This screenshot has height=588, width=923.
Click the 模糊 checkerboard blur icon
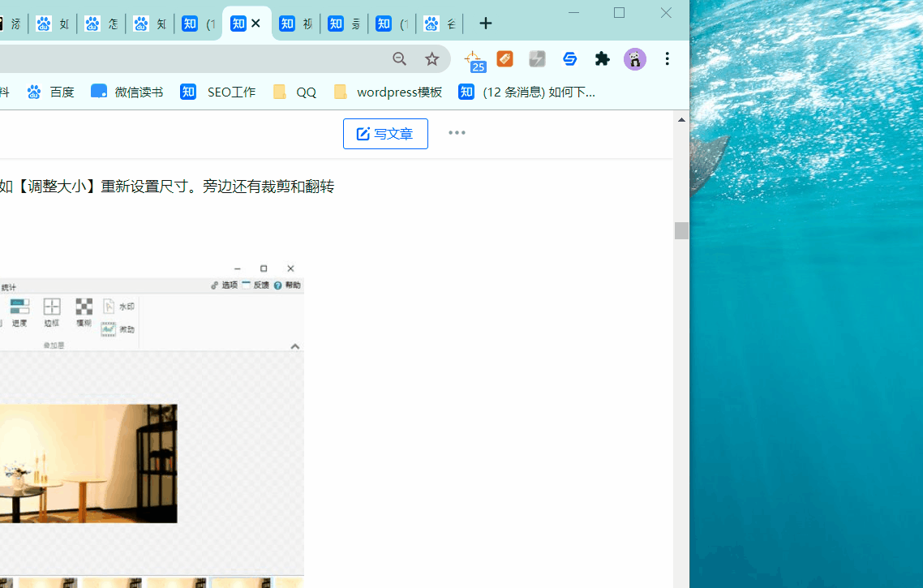point(84,307)
